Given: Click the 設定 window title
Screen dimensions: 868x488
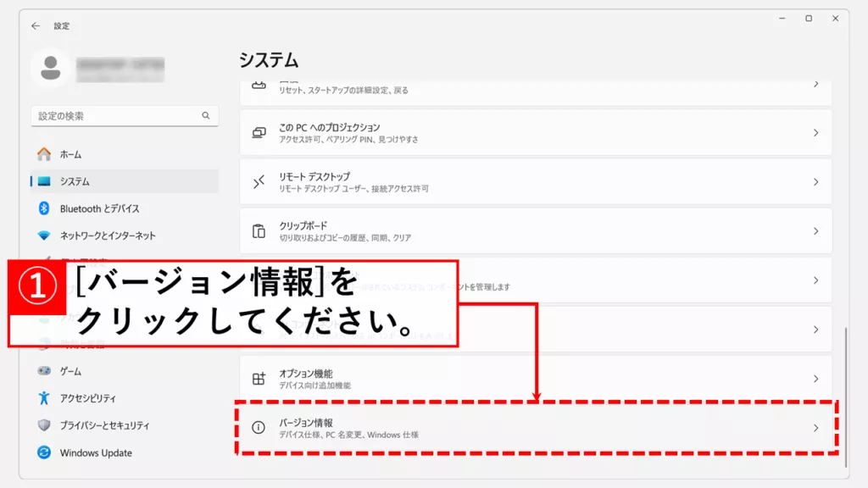Looking at the screenshot, I should click(61, 26).
